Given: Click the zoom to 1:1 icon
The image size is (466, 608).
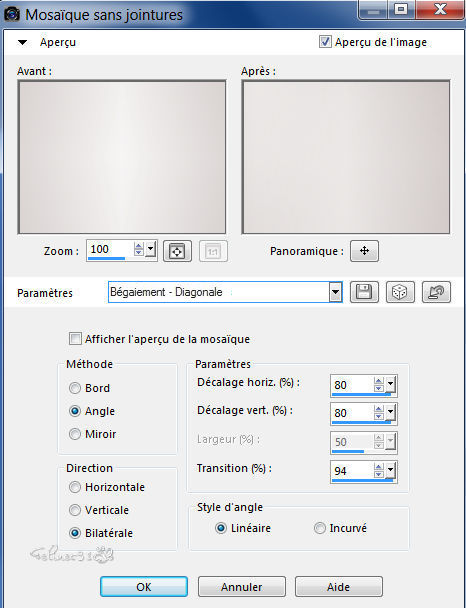Looking at the screenshot, I should pyautogui.click(x=213, y=251).
